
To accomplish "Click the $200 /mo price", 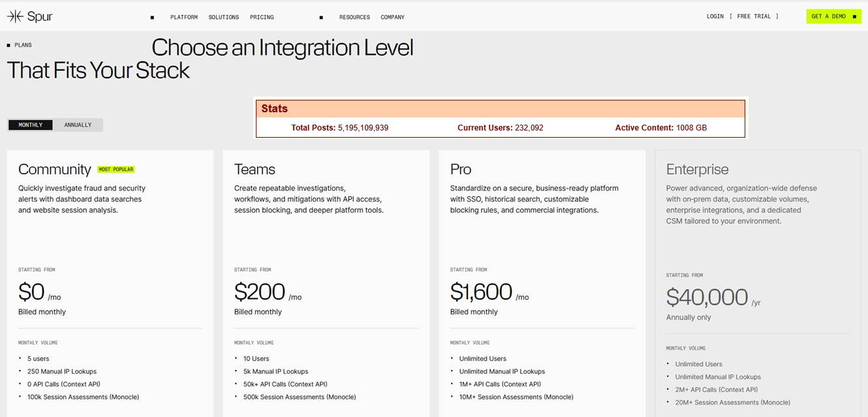I will tap(268, 292).
